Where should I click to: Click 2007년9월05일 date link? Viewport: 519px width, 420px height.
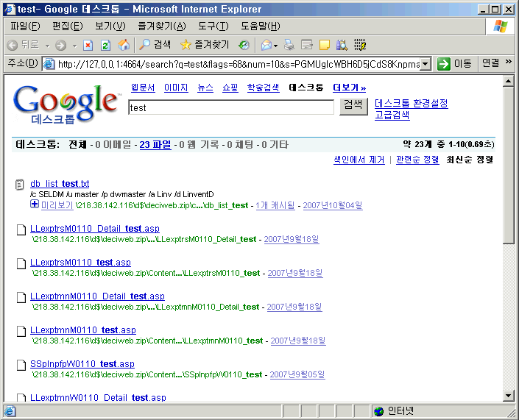click(297, 374)
